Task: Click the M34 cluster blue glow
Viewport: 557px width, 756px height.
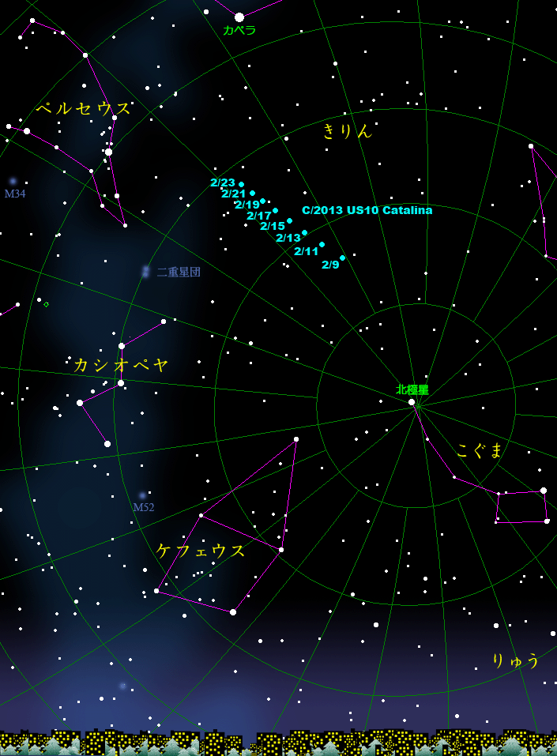Action: (13, 181)
